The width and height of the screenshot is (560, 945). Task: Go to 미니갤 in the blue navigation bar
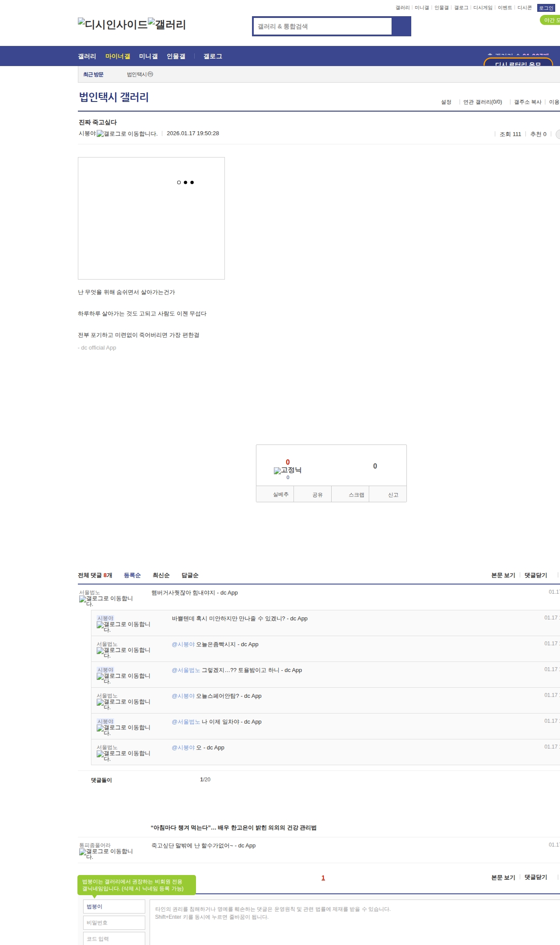click(x=148, y=56)
